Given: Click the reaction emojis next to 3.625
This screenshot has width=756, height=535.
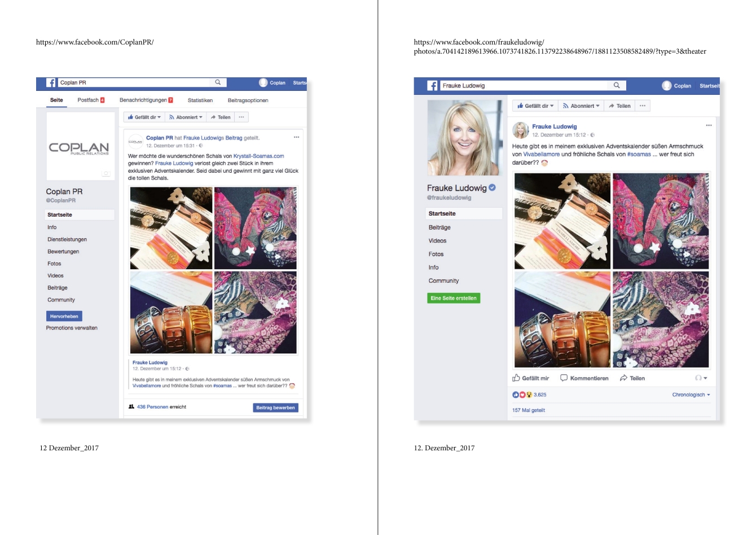Looking at the screenshot, I should 522,395.
